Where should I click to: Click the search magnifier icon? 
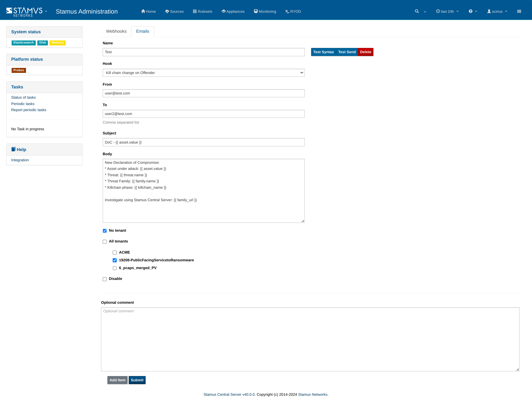[x=416, y=11]
